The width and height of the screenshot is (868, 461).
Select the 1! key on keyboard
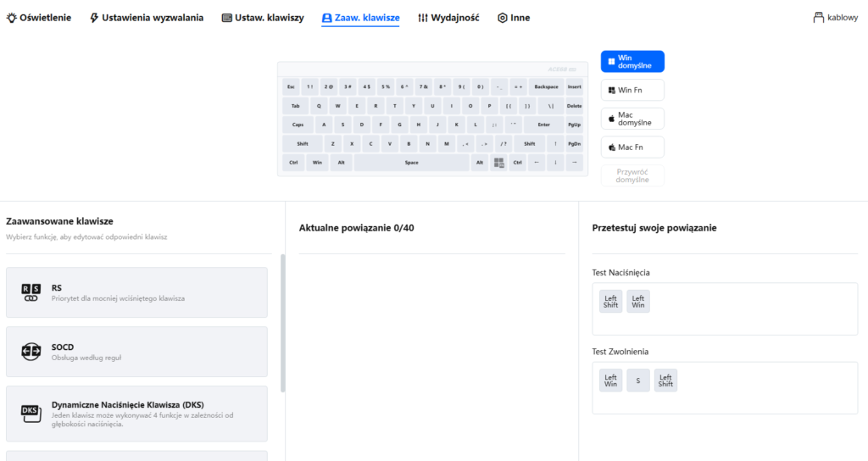309,87
